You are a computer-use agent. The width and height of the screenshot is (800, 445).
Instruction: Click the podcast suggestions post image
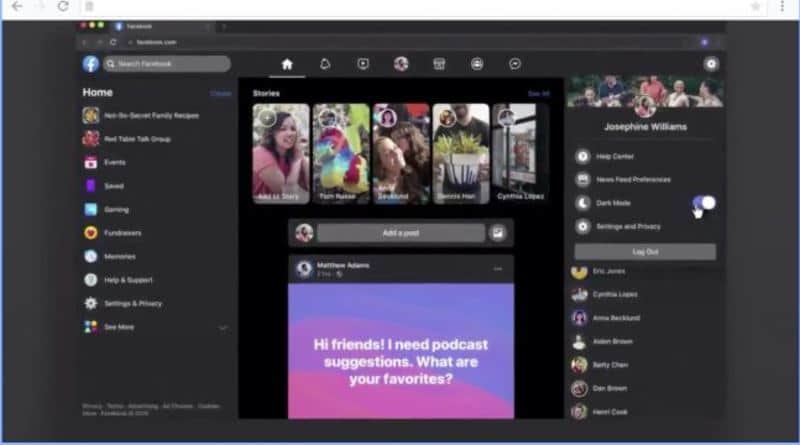pos(401,351)
